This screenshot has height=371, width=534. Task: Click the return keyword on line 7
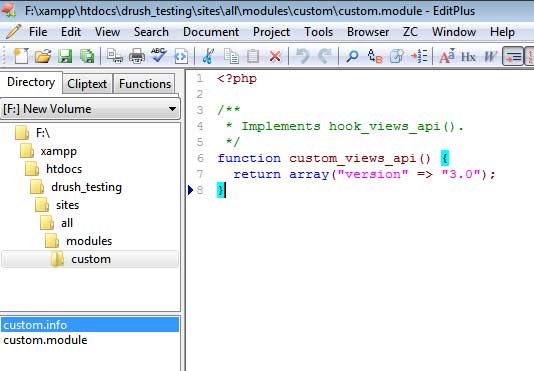click(257, 174)
